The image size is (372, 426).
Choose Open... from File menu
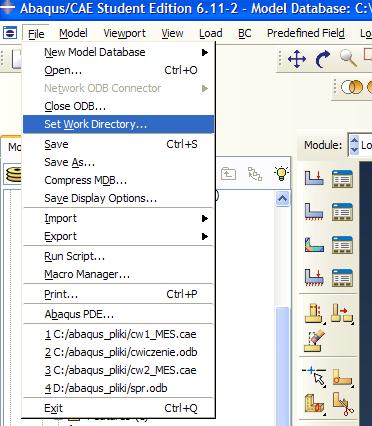(118, 70)
